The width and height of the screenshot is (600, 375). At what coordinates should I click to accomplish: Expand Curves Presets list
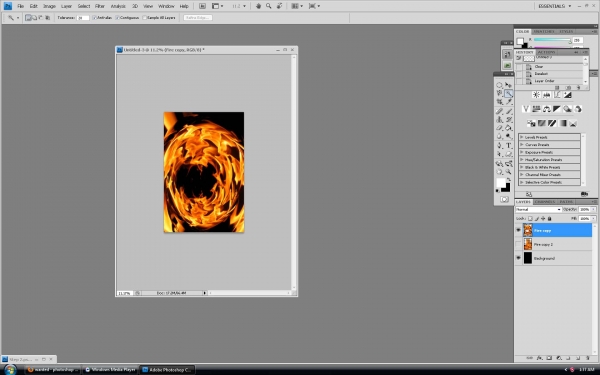pyautogui.click(x=521, y=145)
